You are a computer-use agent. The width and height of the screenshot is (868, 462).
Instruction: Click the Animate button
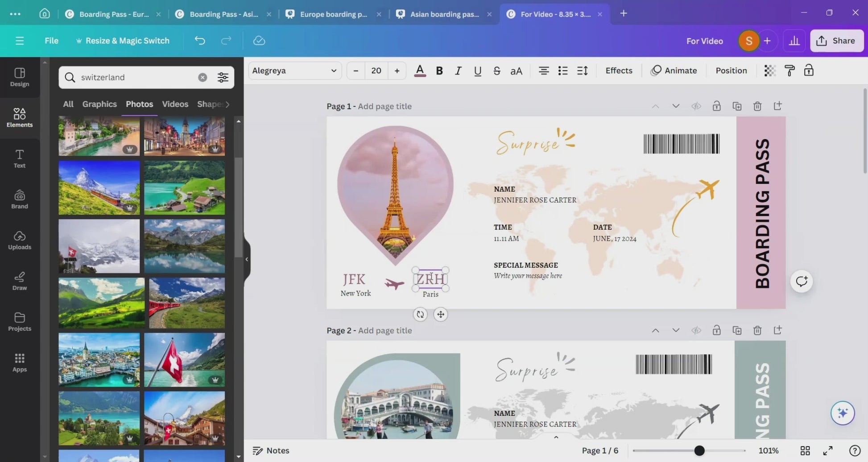coord(674,71)
